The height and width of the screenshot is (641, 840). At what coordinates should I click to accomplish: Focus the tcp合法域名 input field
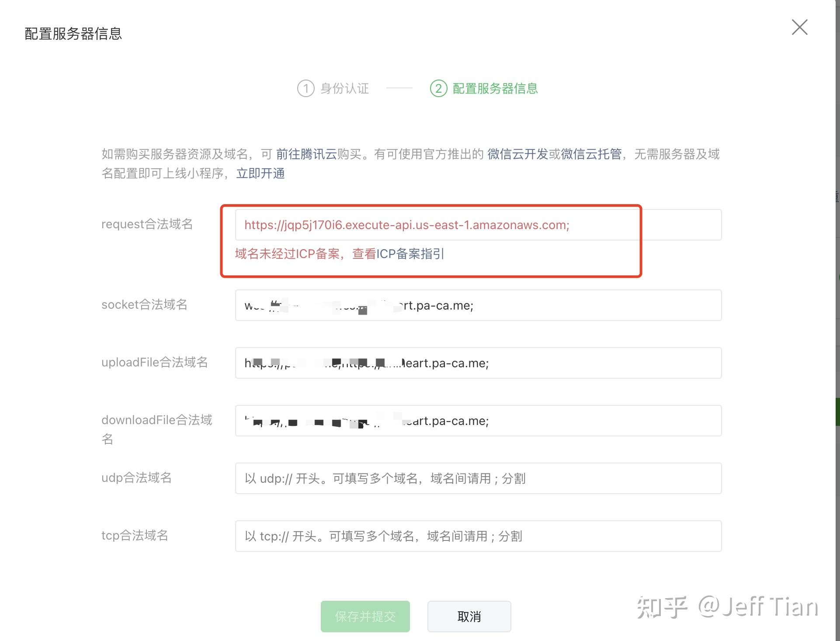point(478,536)
